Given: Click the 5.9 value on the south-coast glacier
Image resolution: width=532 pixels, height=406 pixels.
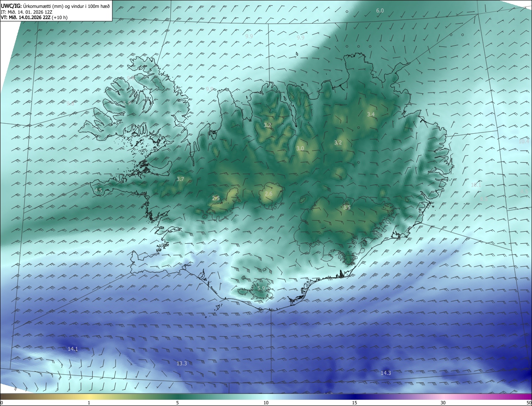Looking at the screenshot, I should [261, 288].
